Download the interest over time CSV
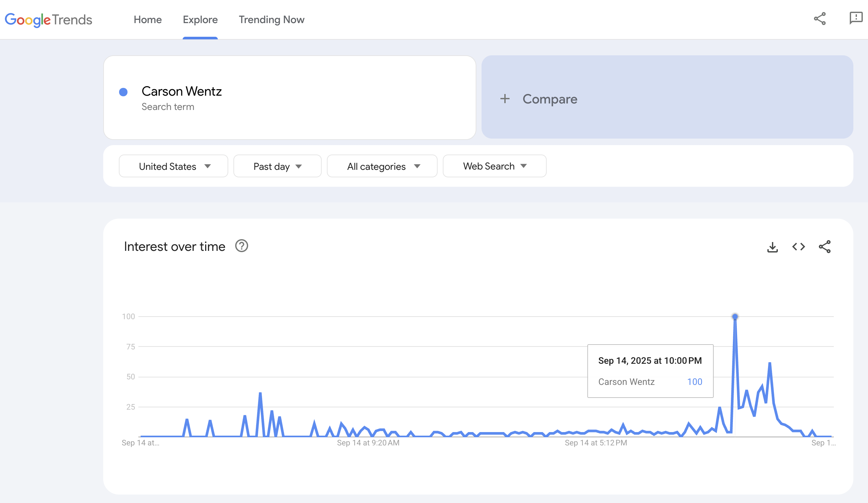Viewport: 868px width, 503px height. [772, 247]
